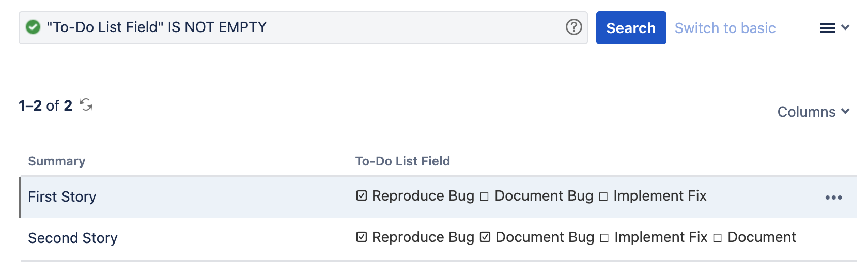Click the refresh results icon
This screenshot has width=868, height=273.
(86, 105)
